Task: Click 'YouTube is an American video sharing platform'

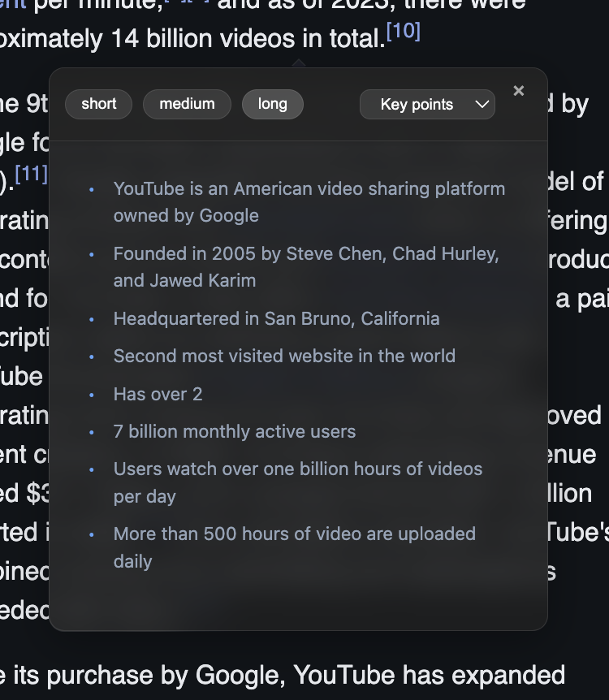Action: [x=309, y=201]
